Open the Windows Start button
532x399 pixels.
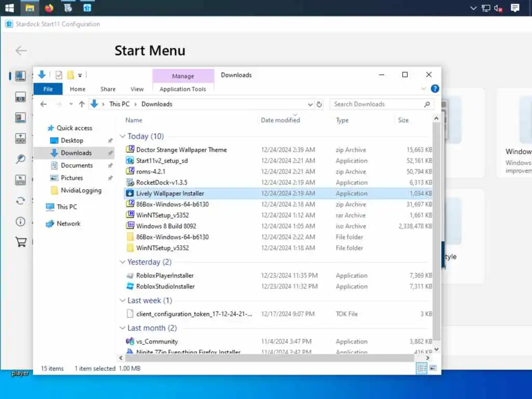point(9,8)
